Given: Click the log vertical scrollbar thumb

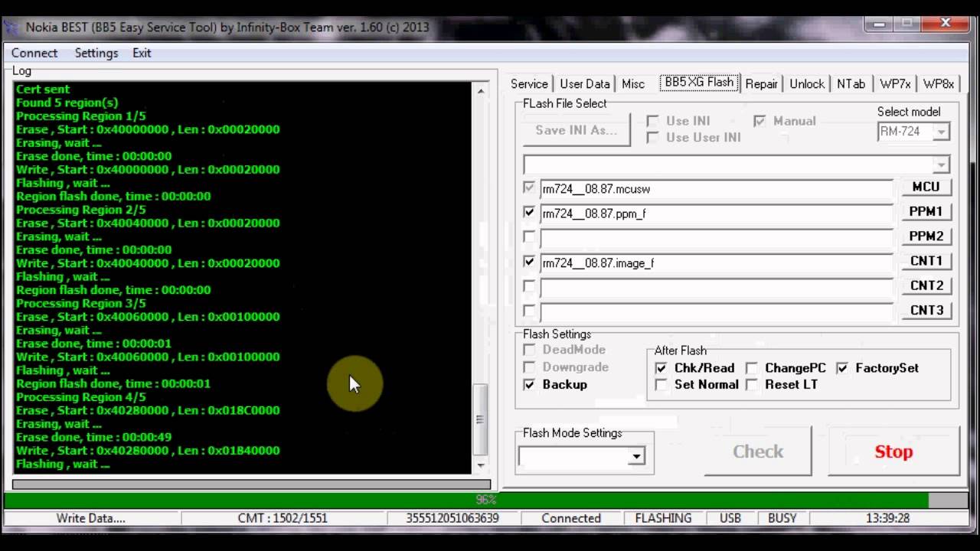Looking at the screenshot, I should click(x=481, y=419).
